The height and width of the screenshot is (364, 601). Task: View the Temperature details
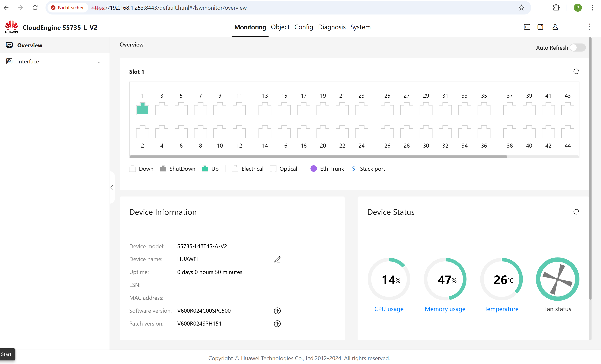[x=501, y=309]
